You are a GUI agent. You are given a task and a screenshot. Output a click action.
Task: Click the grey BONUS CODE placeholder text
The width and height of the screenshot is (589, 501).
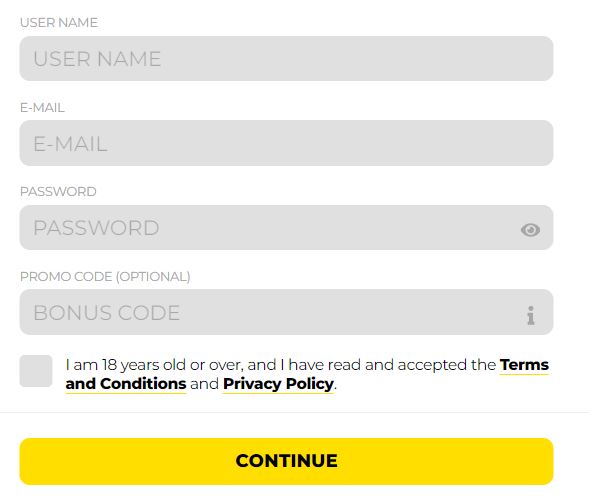pyautogui.click(x=107, y=313)
